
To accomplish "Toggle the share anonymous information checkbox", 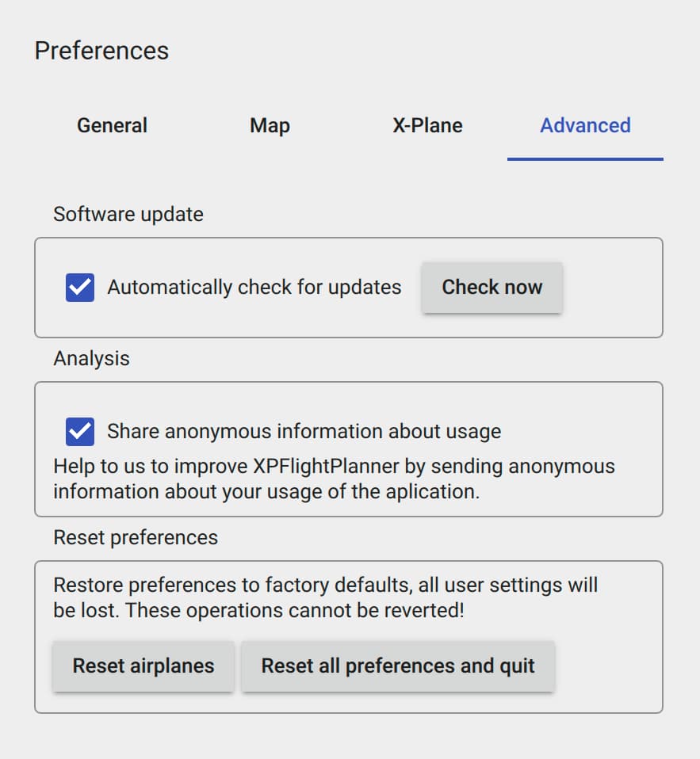I will point(79,431).
